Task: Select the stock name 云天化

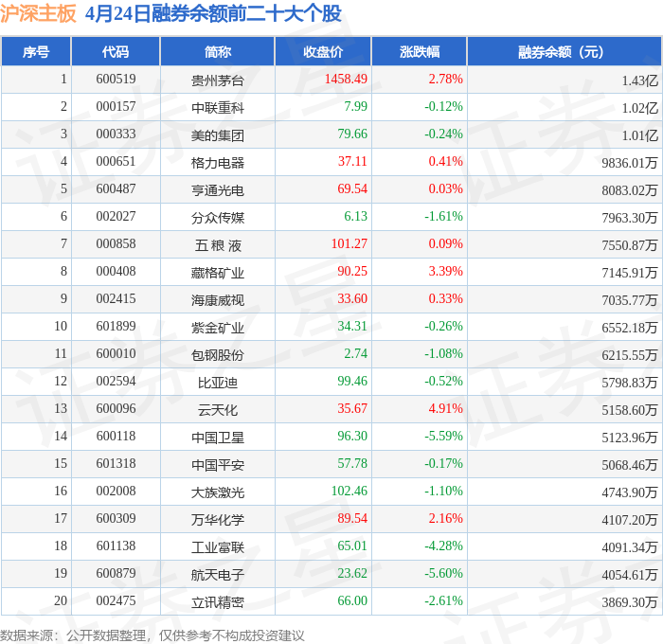Action: (x=217, y=410)
